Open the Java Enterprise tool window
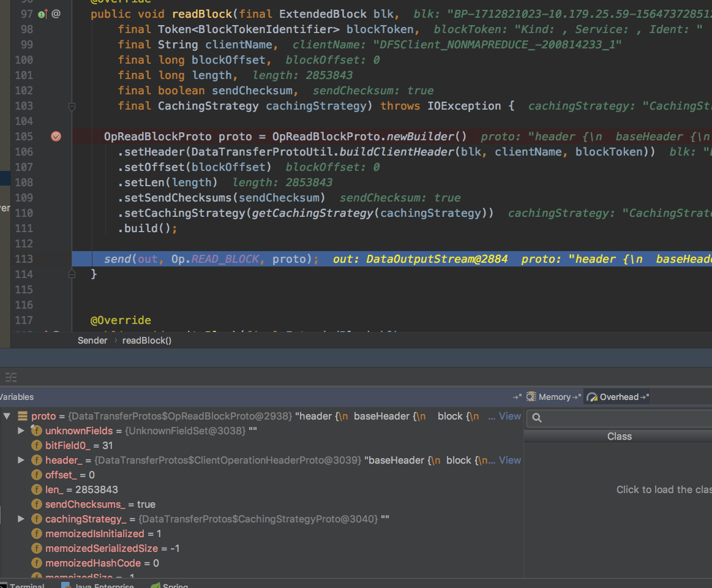Viewport: 712px width, 588px height. coord(98,584)
